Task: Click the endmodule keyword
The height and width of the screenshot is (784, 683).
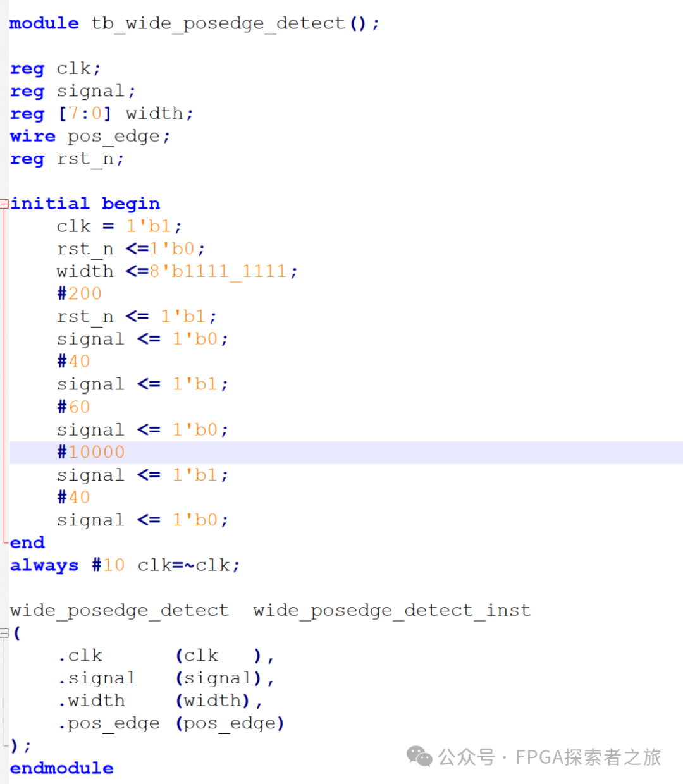Action: (61, 768)
